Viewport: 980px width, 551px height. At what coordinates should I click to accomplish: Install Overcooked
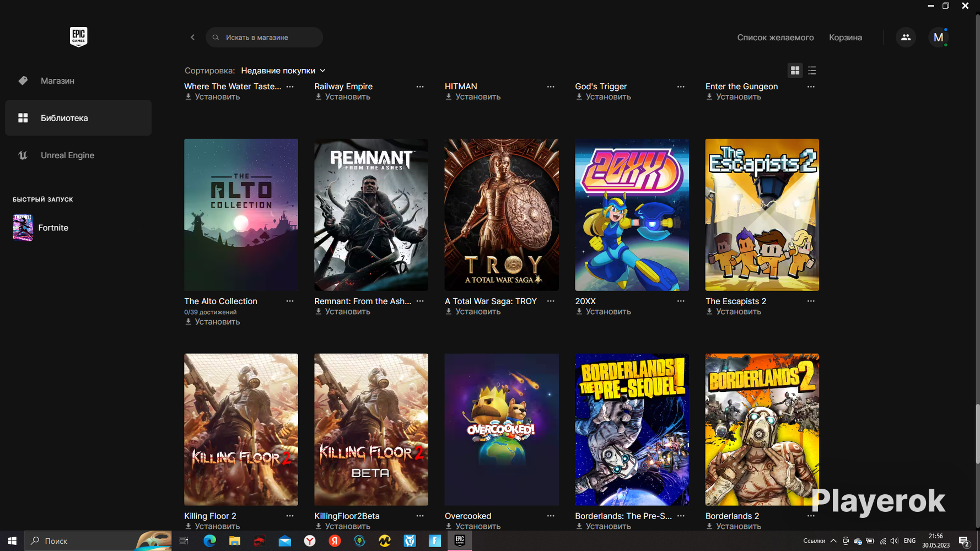473,526
